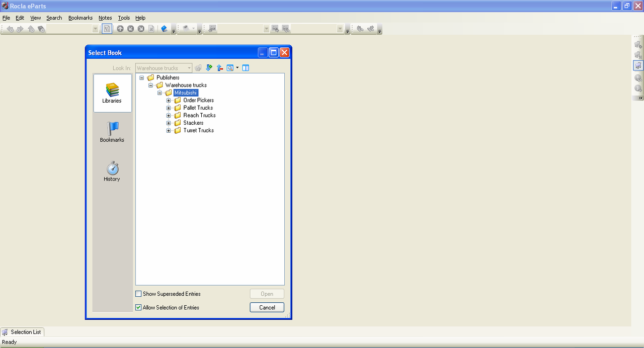Open the Look In dropdown
Viewport: 644px width, 348px height.
coord(189,68)
